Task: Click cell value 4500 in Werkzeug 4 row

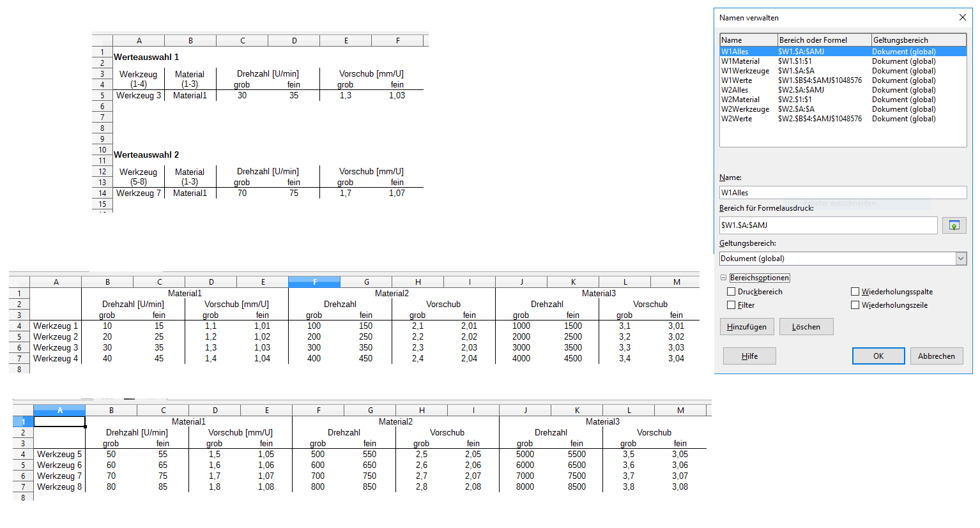Action: click(573, 358)
